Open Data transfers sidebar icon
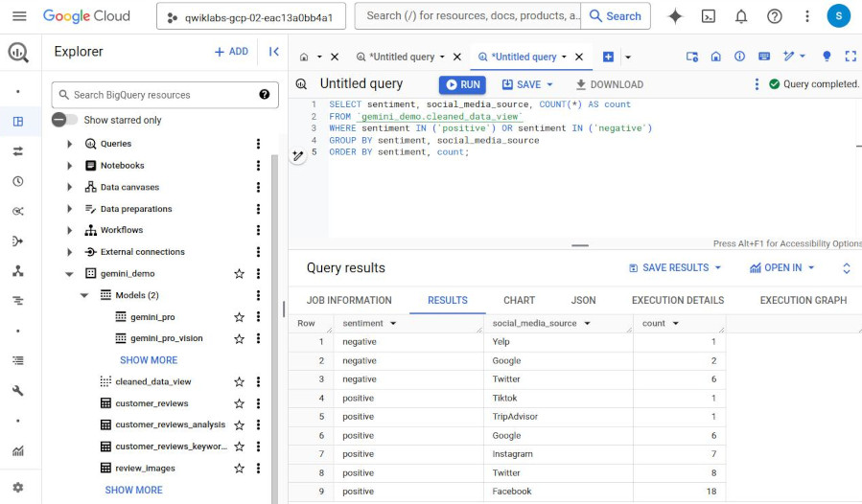The height and width of the screenshot is (504, 862). coord(18,151)
